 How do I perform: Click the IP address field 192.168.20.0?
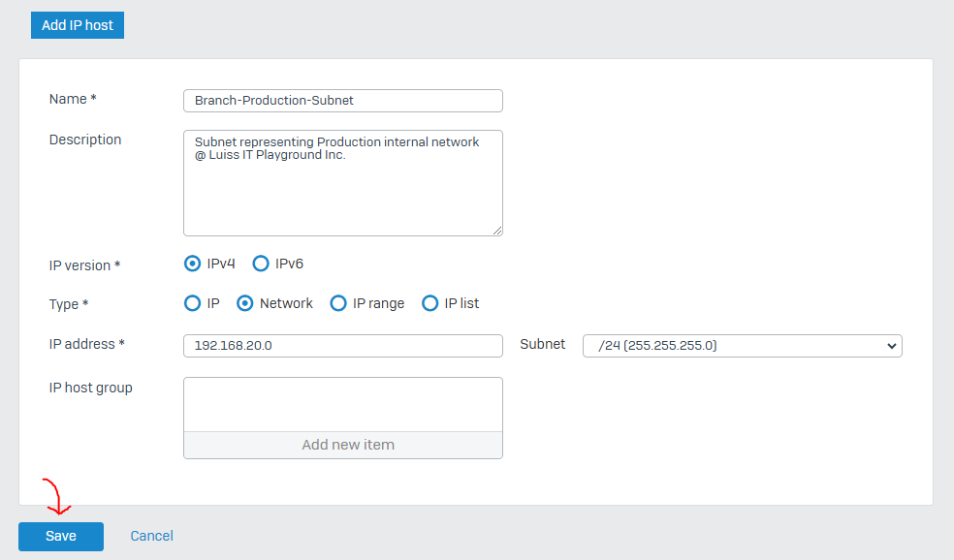click(342, 345)
